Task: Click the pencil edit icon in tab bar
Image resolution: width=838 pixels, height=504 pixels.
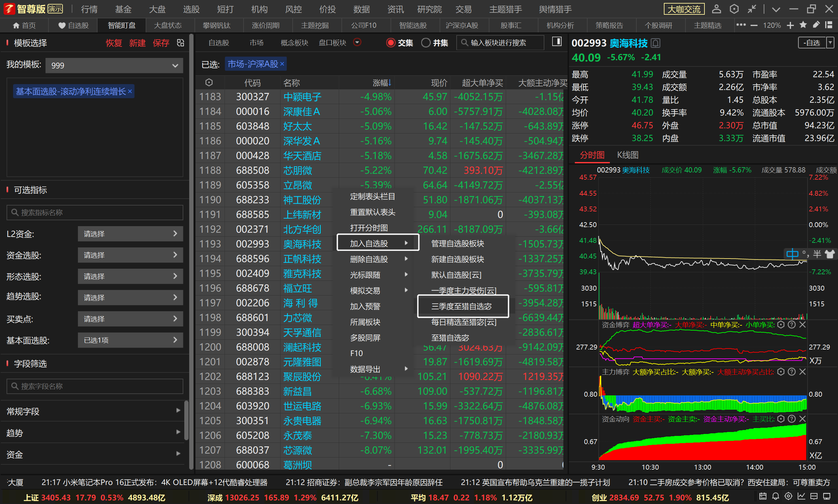Action: (x=816, y=25)
